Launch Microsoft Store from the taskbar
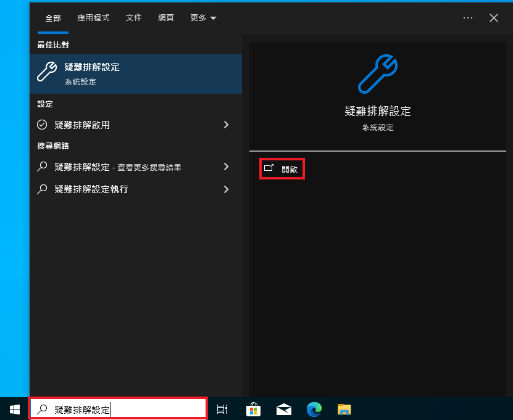513x420 pixels. pos(253,409)
